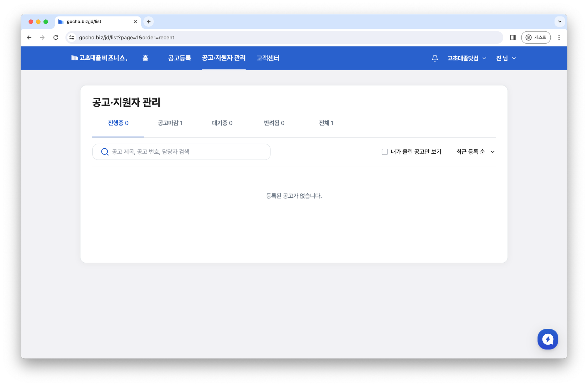This screenshot has width=588, height=386.
Task: Expand the 고초대졸닷컴 menu
Action: (x=467, y=58)
